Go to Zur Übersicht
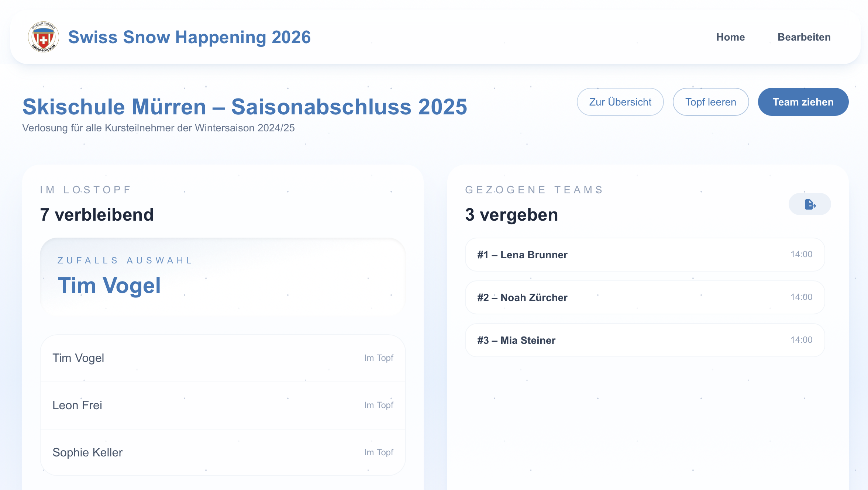Image resolution: width=868 pixels, height=490 pixels. [x=620, y=102]
